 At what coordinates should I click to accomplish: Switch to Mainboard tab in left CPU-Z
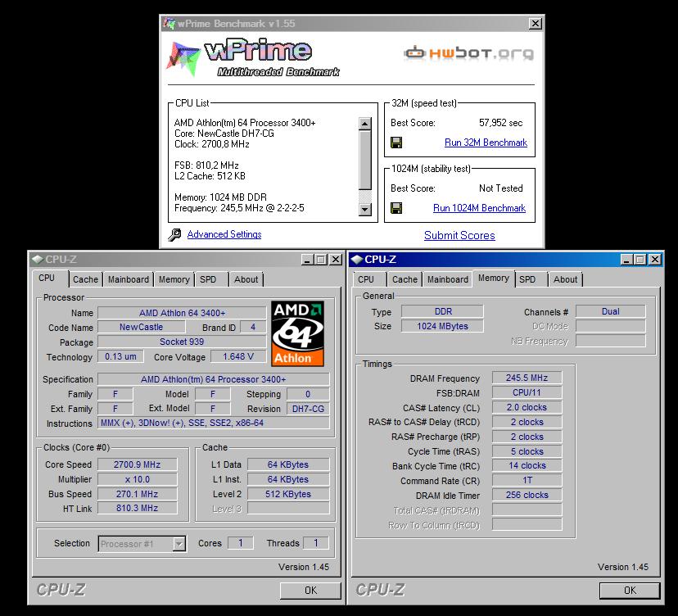point(129,279)
